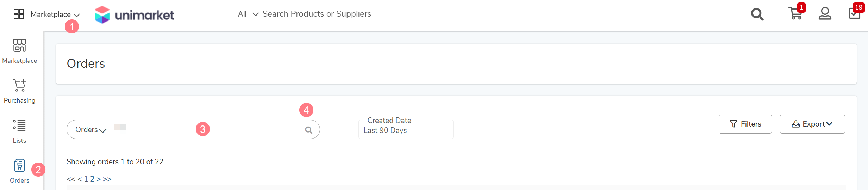Open the app grid icon beside Marketplace
Viewport: 868px width, 190px height.
pyautogui.click(x=19, y=14)
